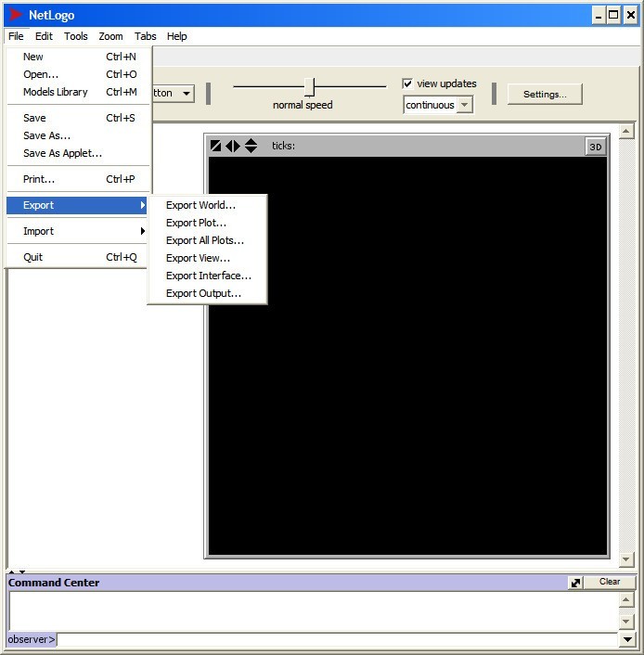Viewport: 644px width, 655px height.
Task: Click the horizontal resize arrows icon
Action: tap(233, 146)
